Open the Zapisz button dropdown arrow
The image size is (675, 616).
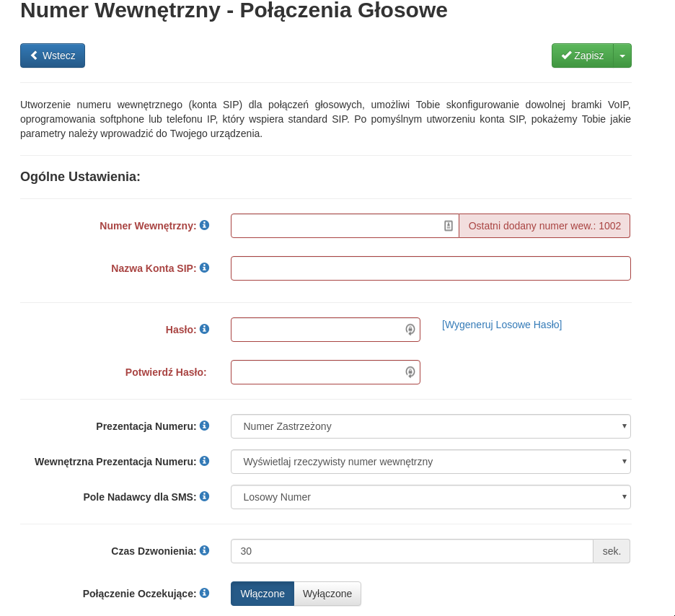pos(622,56)
